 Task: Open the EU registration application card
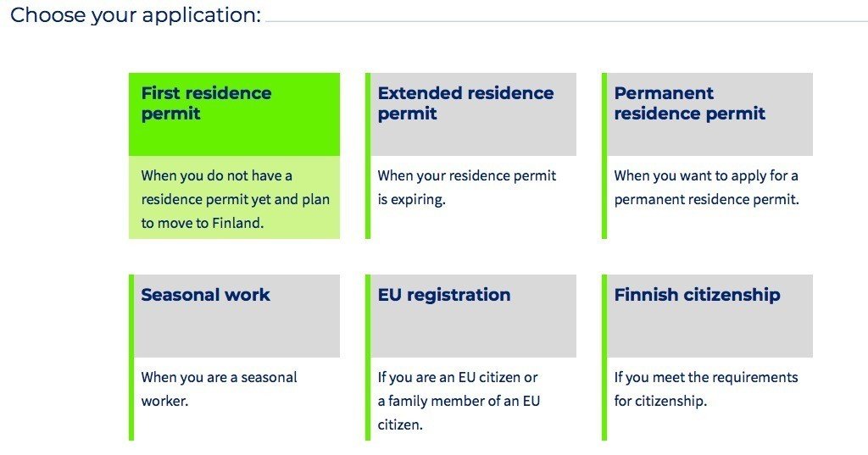pos(470,358)
